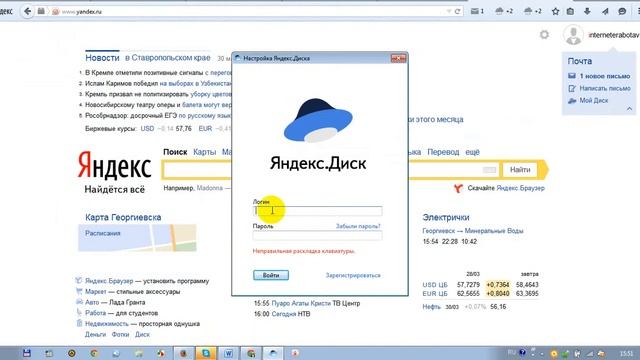Open the Карта Георгиевска map thumbnail
The height and width of the screenshot is (360, 640).
point(137,238)
